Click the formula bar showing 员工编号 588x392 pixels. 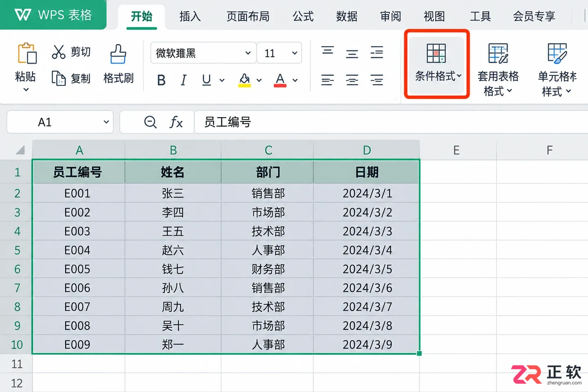tap(391, 122)
